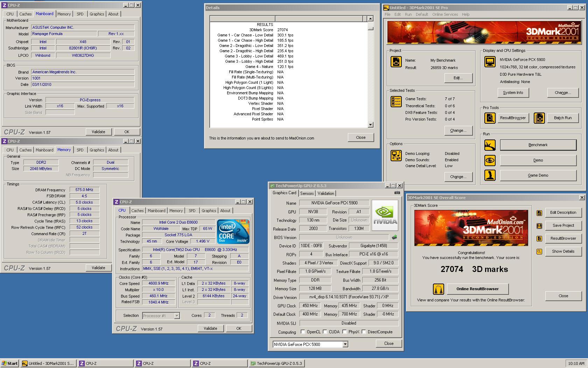Click Close in the Details dialog

click(x=361, y=137)
